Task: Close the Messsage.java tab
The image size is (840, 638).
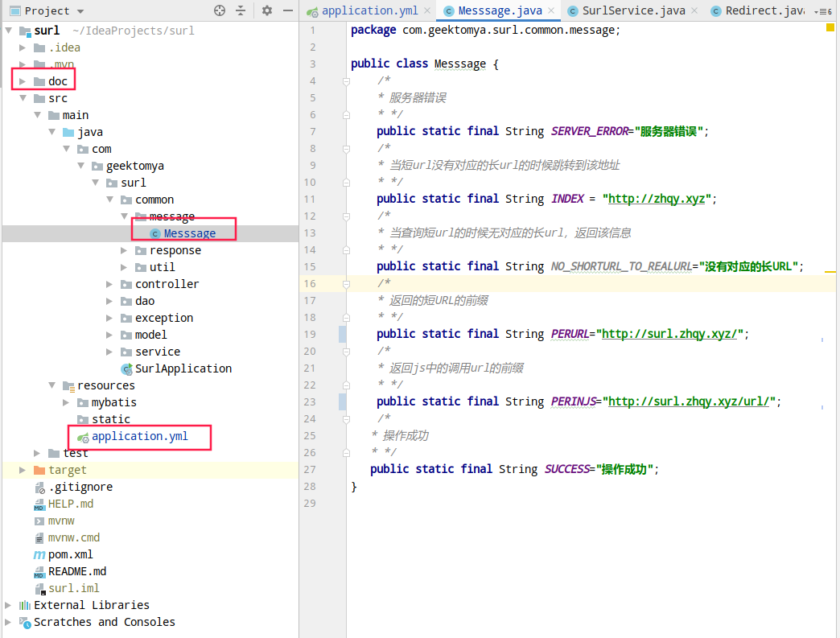Action: point(551,11)
